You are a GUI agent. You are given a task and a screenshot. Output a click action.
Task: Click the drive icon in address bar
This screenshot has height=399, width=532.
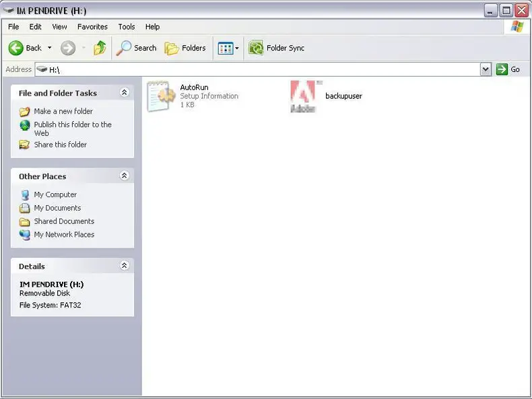point(42,69)
